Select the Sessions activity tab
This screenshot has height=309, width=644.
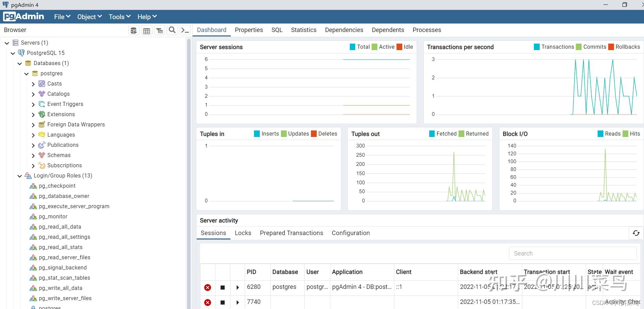[213, 233]
